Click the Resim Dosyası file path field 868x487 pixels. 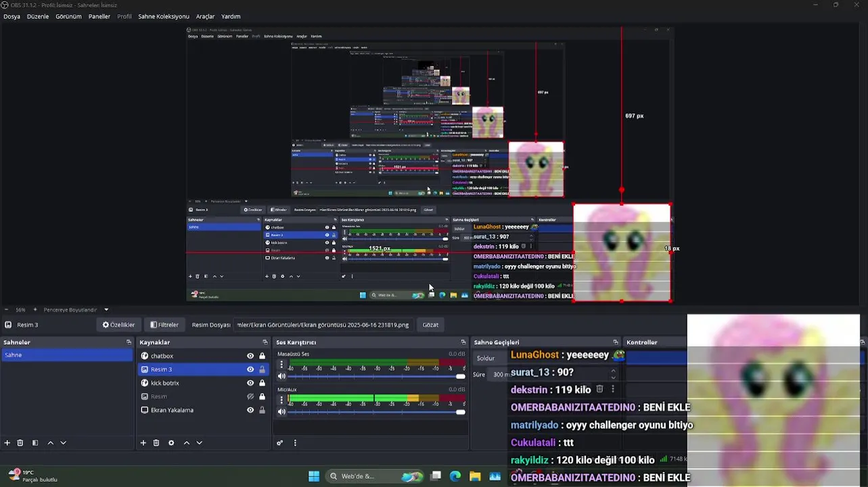[323, 325]
